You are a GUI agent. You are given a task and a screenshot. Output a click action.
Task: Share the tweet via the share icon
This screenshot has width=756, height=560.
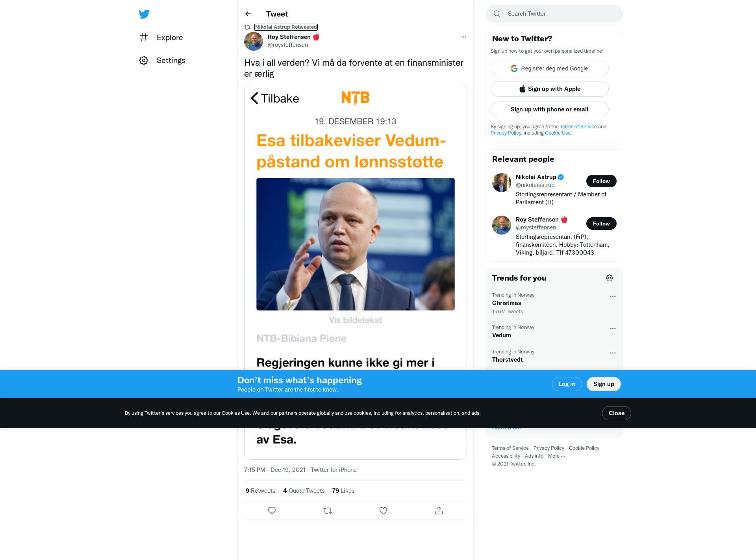439,510
